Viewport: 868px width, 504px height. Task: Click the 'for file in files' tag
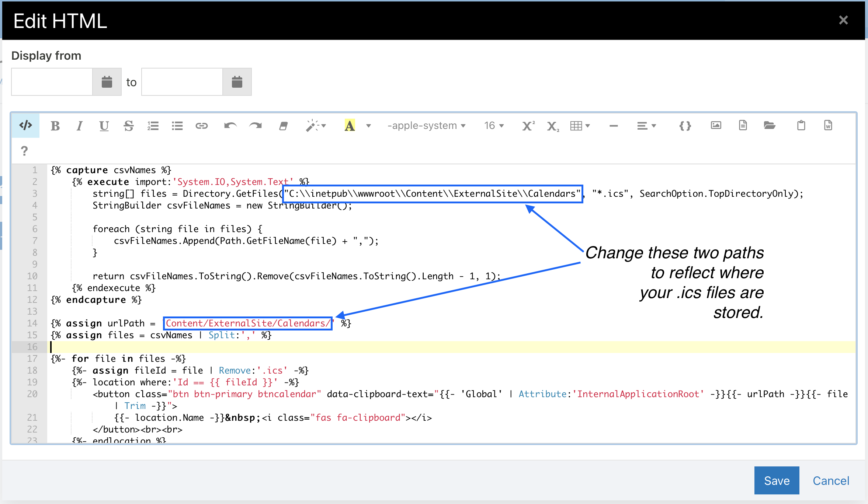[x=118, y=358]
